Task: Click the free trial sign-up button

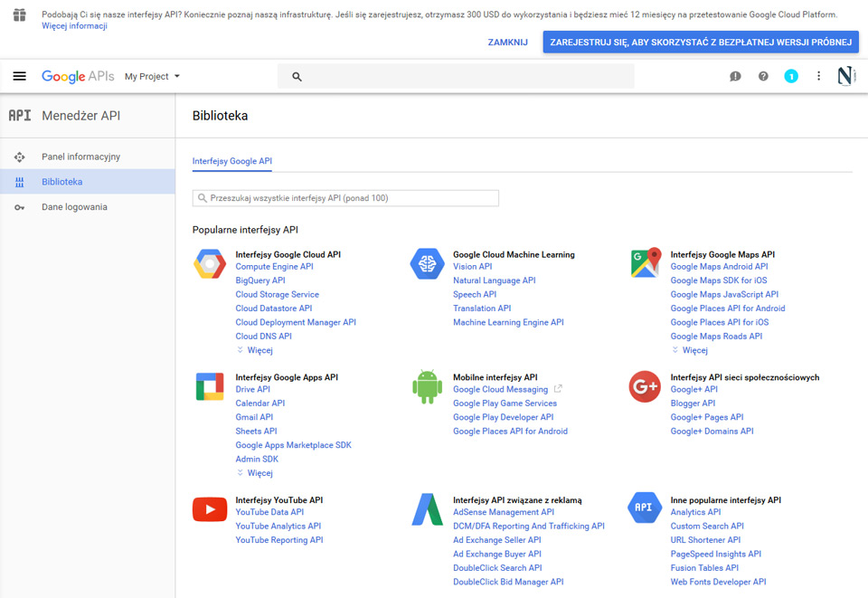Action: [701, 43]
